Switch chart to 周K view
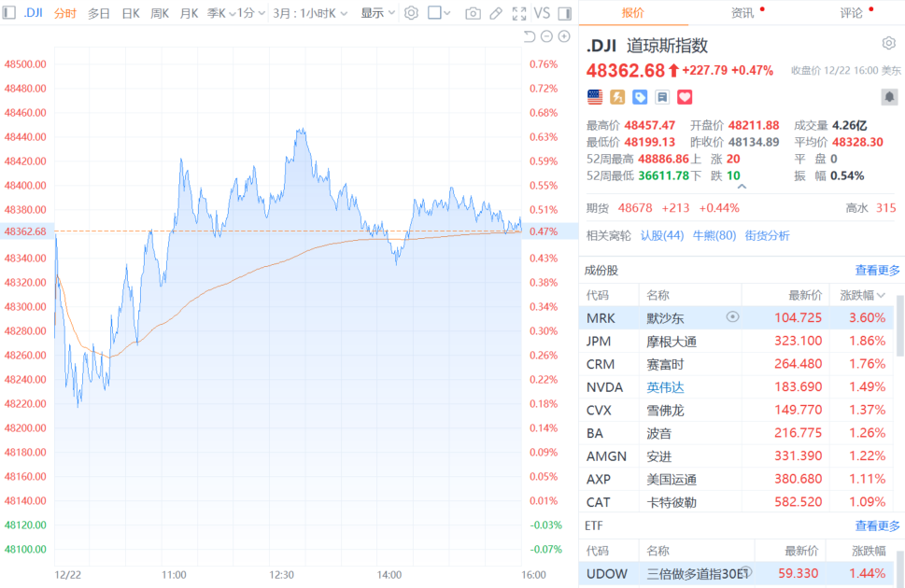This screenshot has width=905, height=588. [x=160, y=13]
